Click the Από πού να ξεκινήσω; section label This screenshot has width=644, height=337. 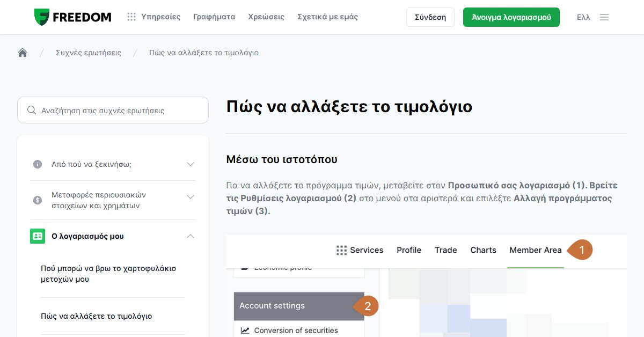click(x=91, y=164)
